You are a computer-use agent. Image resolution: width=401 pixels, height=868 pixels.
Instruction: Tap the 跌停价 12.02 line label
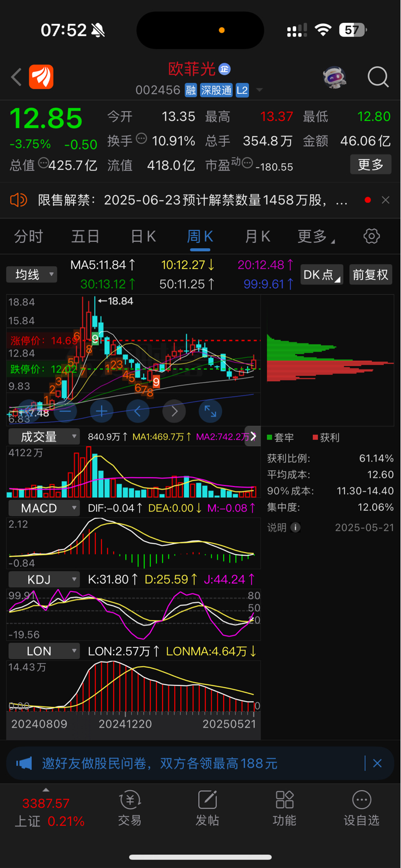pyautogui.click(x=44, y=369)
